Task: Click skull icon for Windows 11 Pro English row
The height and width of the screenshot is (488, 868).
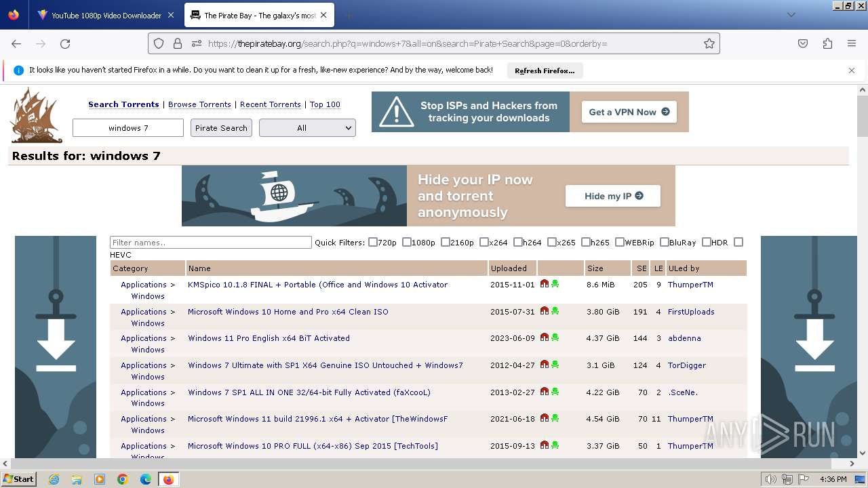Action: (555, 338)
